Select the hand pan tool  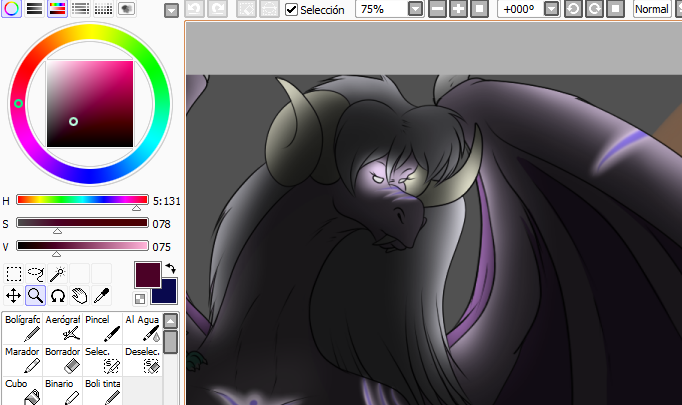click(80, 296)
